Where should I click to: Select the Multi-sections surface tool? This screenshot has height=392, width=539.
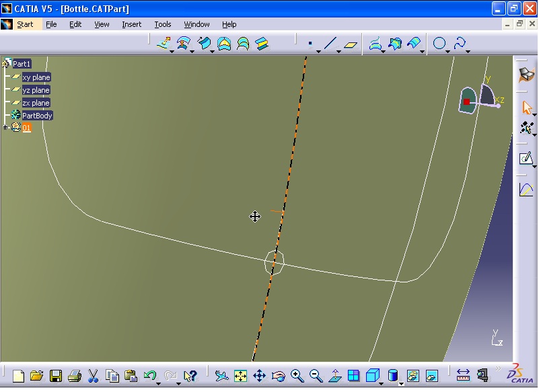point(243,44)
